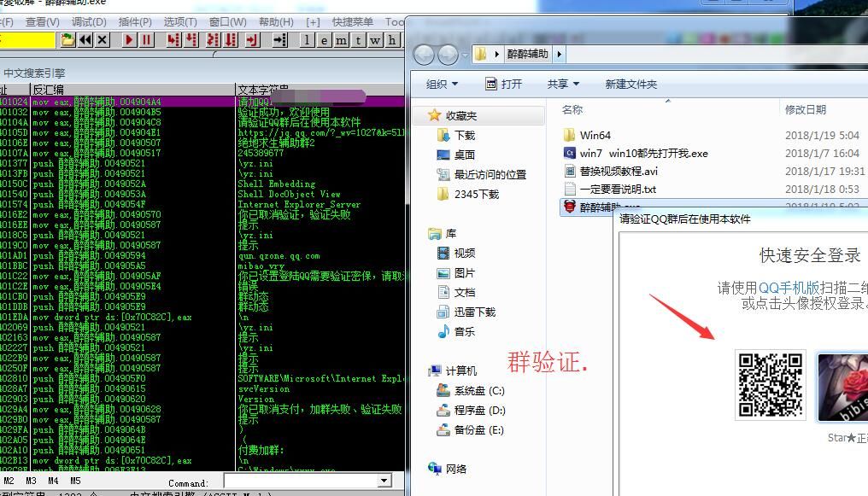Screen dimensions: 868x496
Task: Open 最近访问的位置 in sidebar
Action: pyautogui.click(x=490, y=175)
